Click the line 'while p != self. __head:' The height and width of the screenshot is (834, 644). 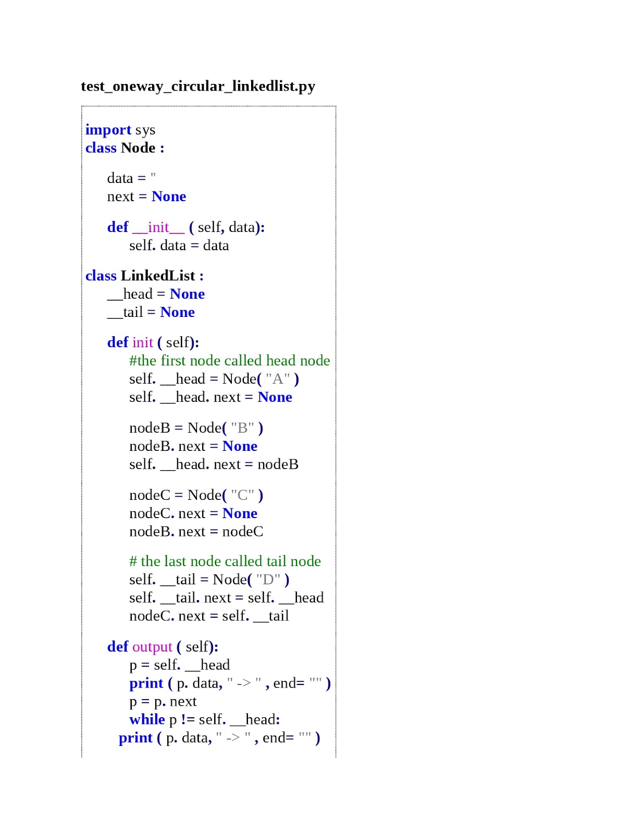(205, 720)
